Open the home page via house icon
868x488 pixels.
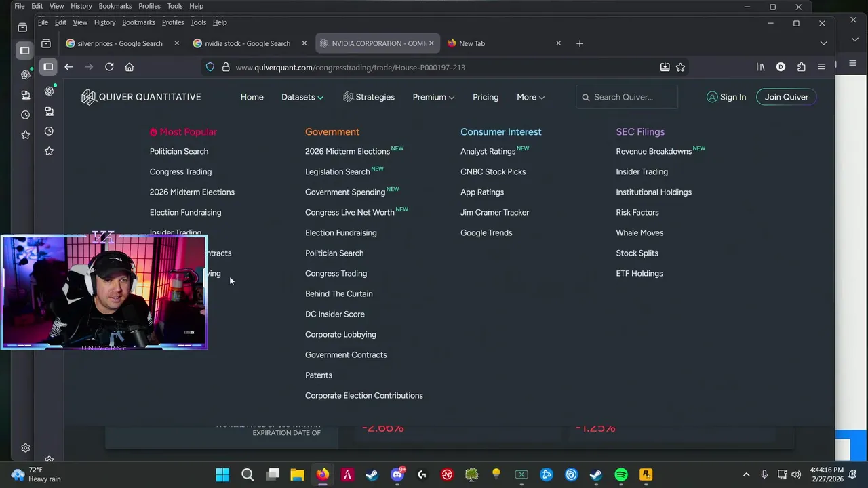point(130,67)
